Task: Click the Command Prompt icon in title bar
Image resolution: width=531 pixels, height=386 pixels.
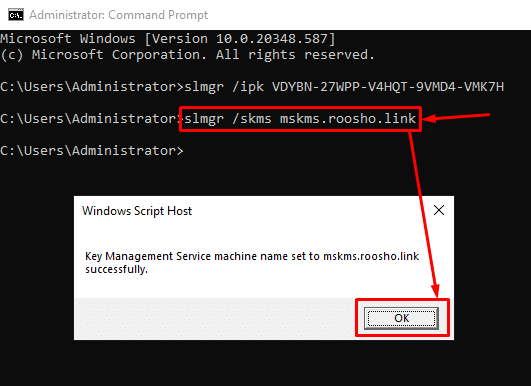Action: [x=16, y=15]
